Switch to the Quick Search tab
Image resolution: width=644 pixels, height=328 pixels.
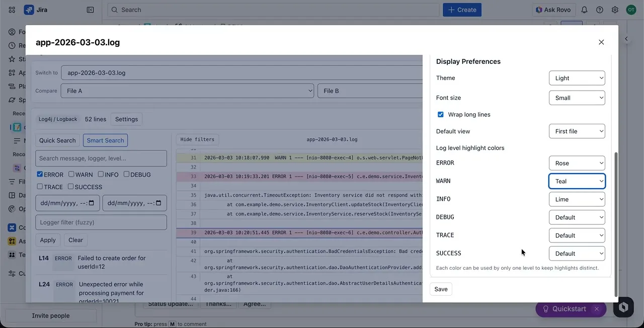pos(57,140)
